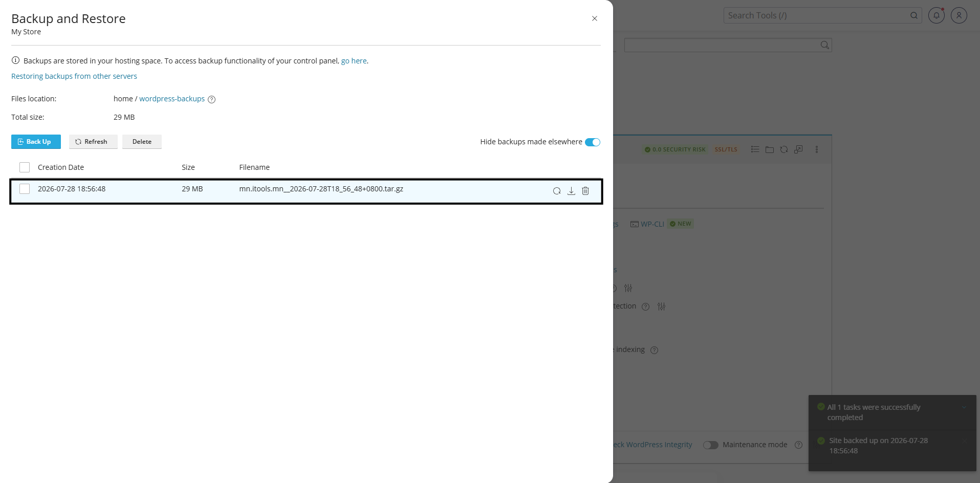The width and height of the screenshot is (980, 483).
Task: Click the 29 MB size cell in the backup row
Action: click(x=192, y=189)
